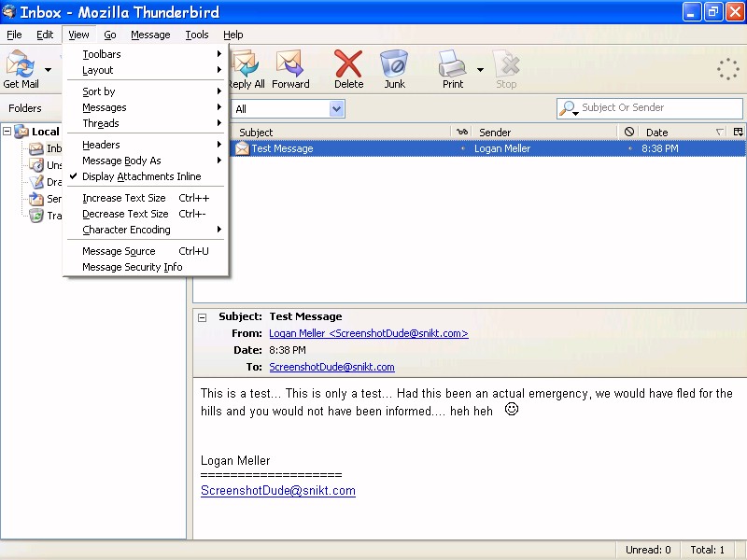Expand the Threads submenu
747x560 pixels.
click(146, 123)
